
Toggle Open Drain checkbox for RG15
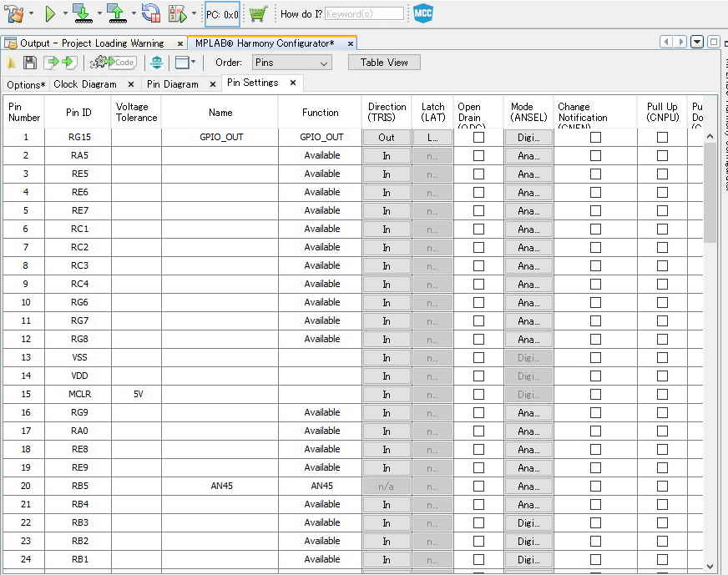pyautogui.click(x=478, y=138)
